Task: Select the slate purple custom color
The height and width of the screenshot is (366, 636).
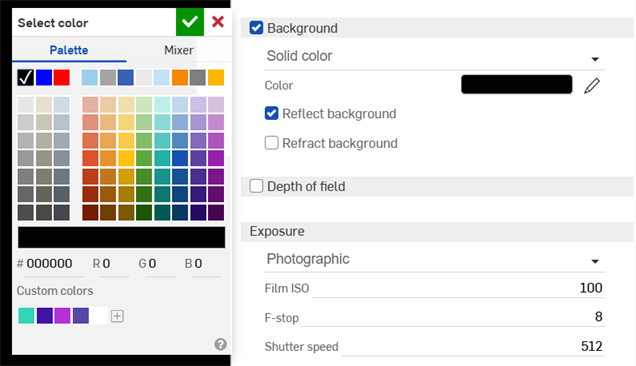Action: coord(81,316)
